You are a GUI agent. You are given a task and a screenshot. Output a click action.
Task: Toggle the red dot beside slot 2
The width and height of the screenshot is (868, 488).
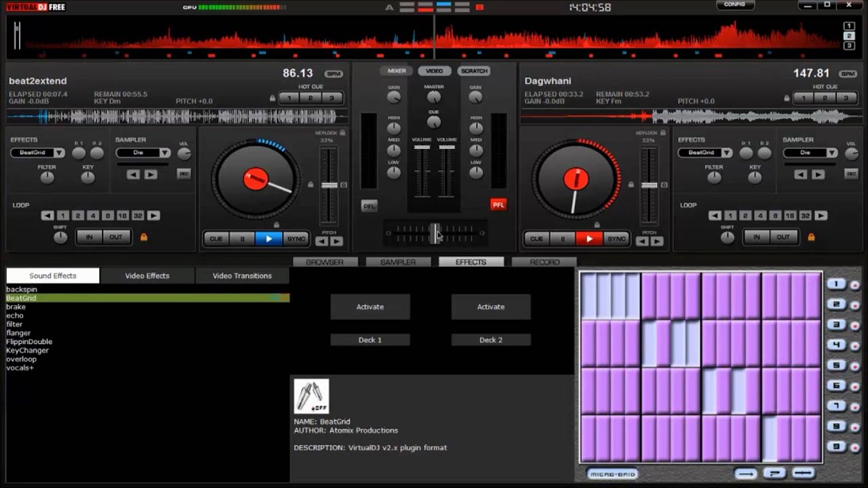(854, 306)
